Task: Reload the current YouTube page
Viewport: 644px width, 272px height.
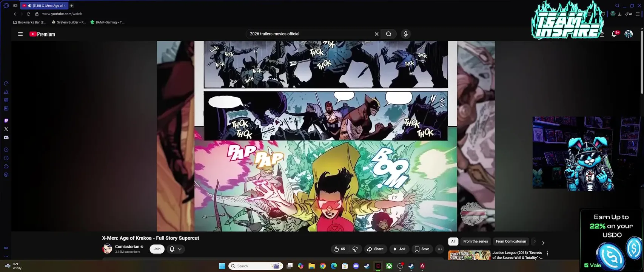Action: click(28, 14)
